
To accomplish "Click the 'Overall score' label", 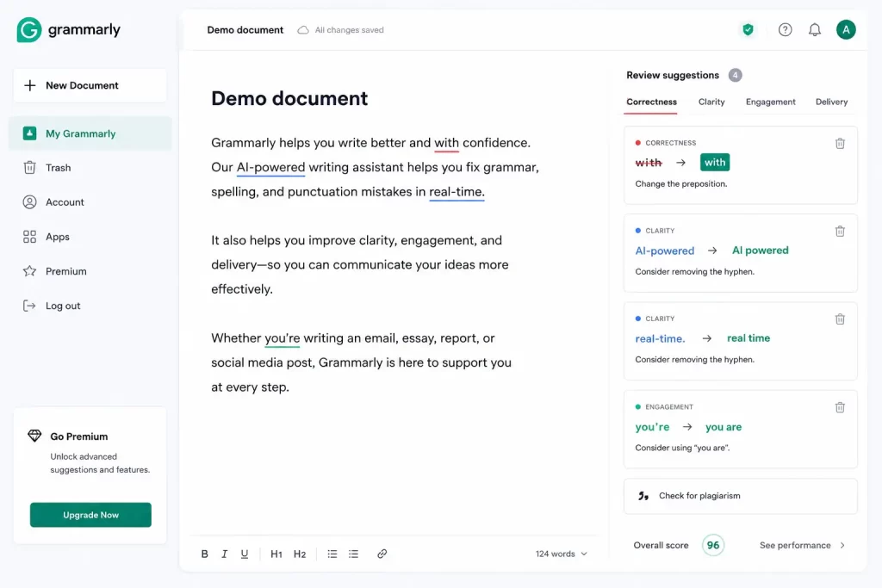I will tap(661, 545).
